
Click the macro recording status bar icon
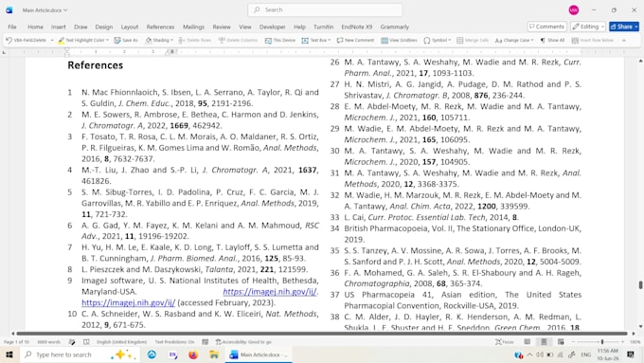pyautogui.click(x=206, y=342)
